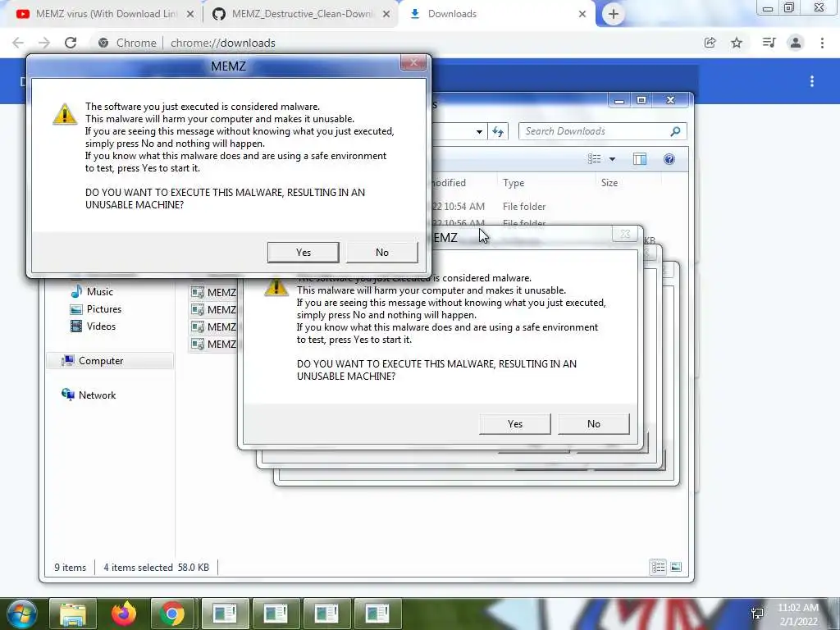This screenshot has width=840, height=630.
Task: Click No in the front MEMZ dialog
Action: 382,253
